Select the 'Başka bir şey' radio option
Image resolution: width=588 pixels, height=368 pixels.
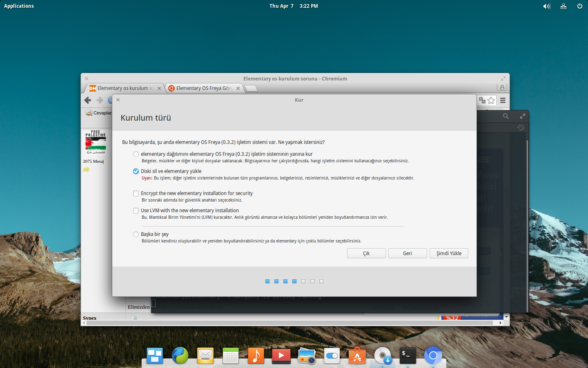point(136,234)
